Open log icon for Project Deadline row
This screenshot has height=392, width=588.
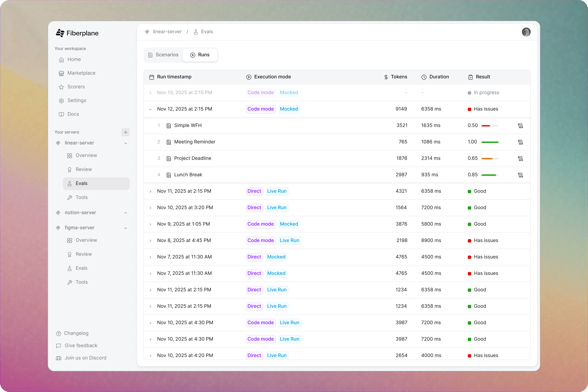pos(520,158)
